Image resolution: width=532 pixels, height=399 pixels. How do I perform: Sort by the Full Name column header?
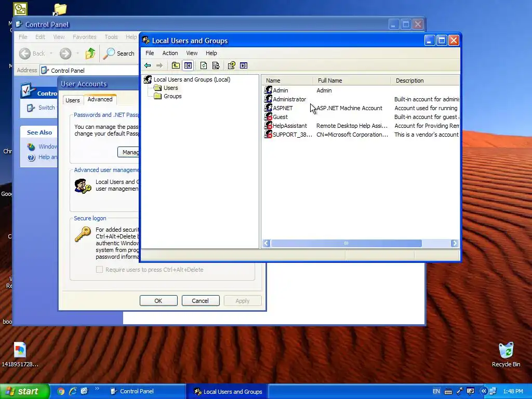[352, 81]
